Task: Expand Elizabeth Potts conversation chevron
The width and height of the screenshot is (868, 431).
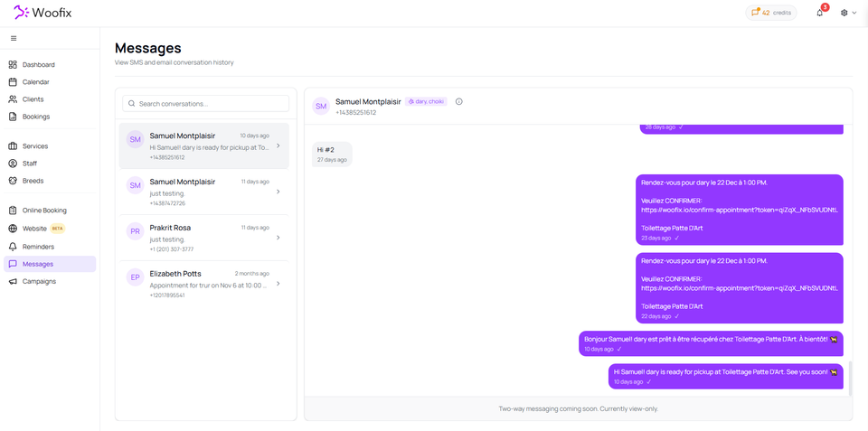Action: point(278,284)
